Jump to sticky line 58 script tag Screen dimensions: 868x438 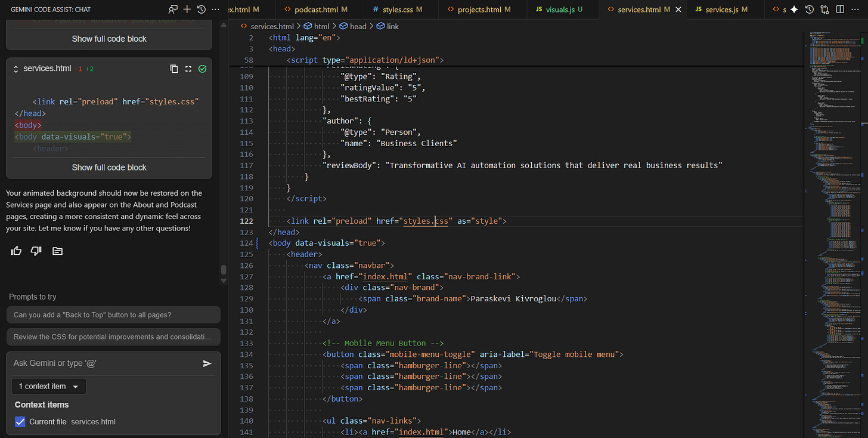tap(365, 60)
